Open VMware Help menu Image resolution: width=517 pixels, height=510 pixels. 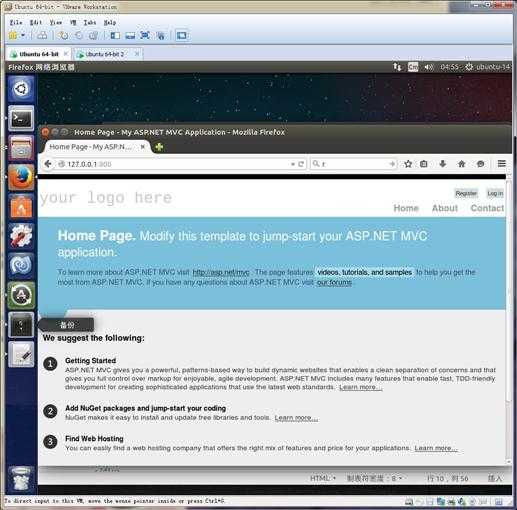[110, 22]
